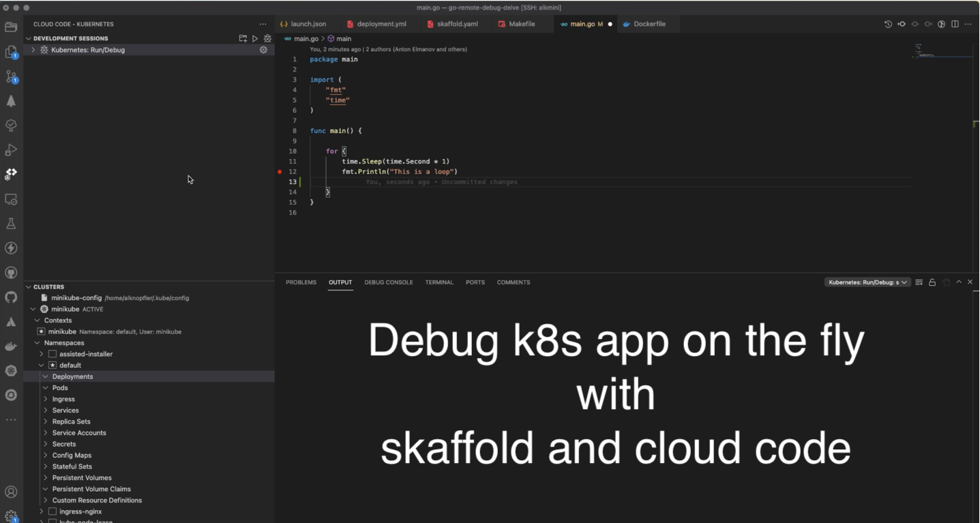Select the Pods tree row
Image resolution: width=980 pixels, height=523 pixels.
click(149, 388)
